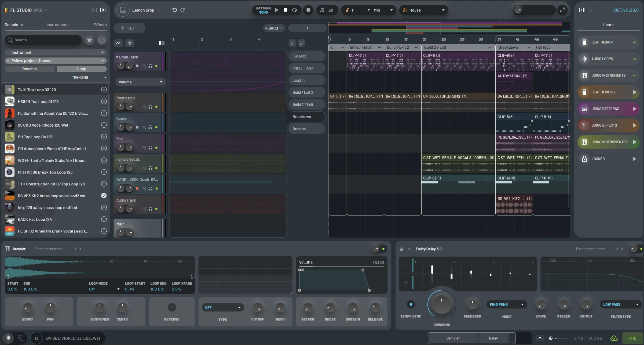Add TIJH Top Loop 03 120 with plus
644x345 pixels.
pos(104,90)
